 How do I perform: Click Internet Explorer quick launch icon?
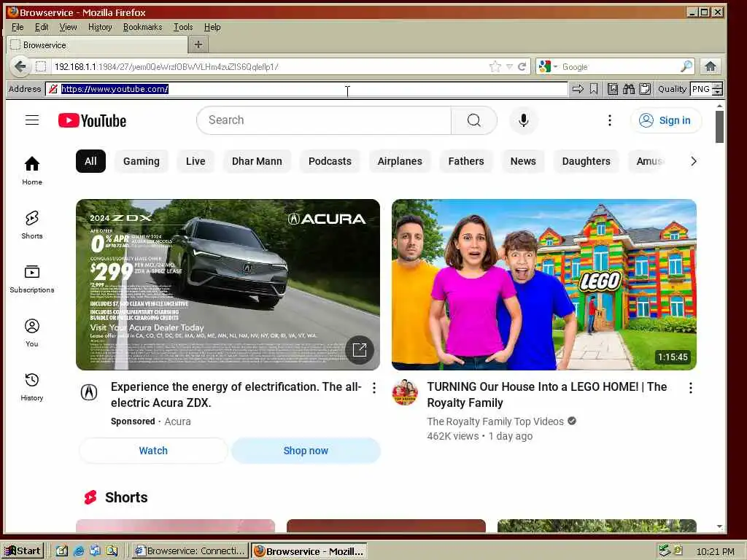(79, 551)
